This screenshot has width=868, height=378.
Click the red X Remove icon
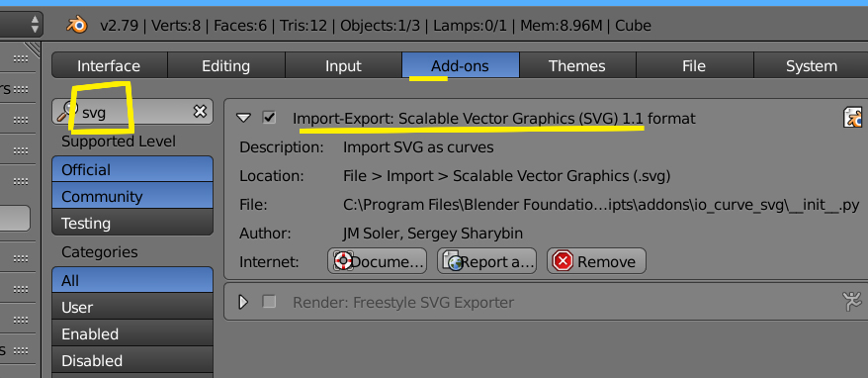coord(563,261)
